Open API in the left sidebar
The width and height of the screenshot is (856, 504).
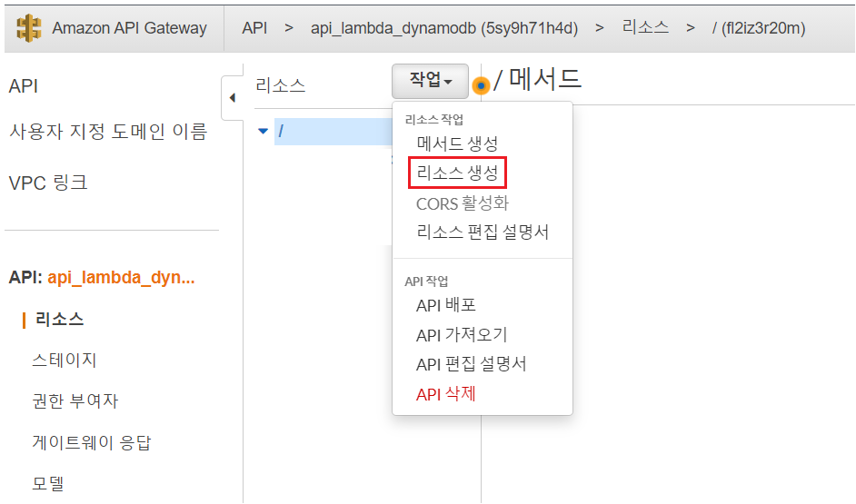click(x=24, y=86)
